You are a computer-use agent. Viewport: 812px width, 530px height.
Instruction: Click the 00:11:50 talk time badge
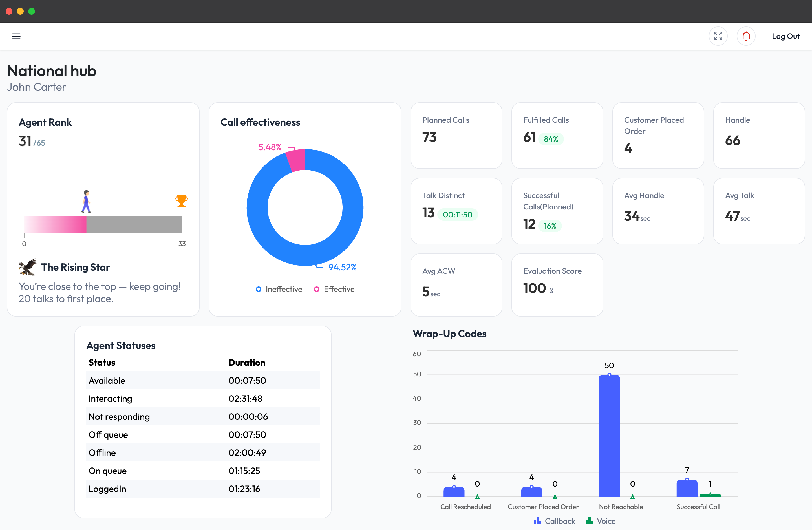pos(458,215)
